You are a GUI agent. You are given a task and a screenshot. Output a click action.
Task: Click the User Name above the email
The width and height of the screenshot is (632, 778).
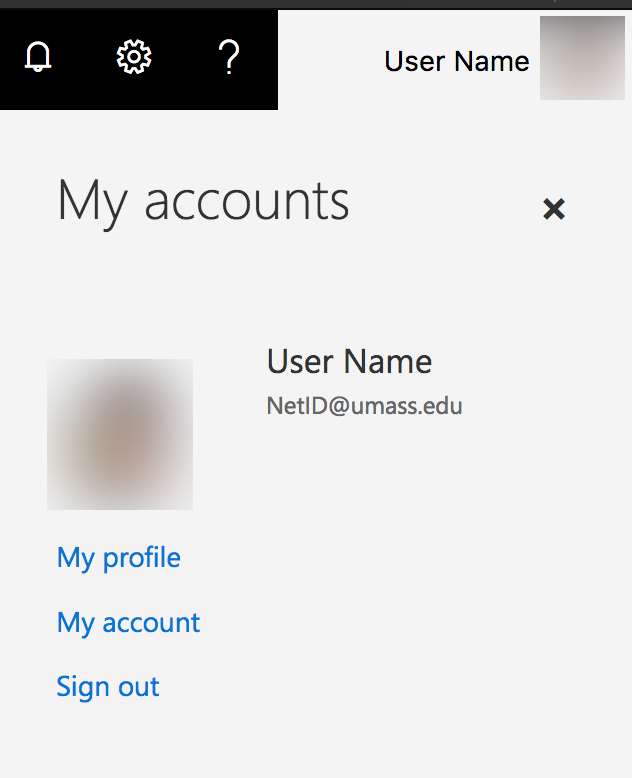(x=349, y=362)
